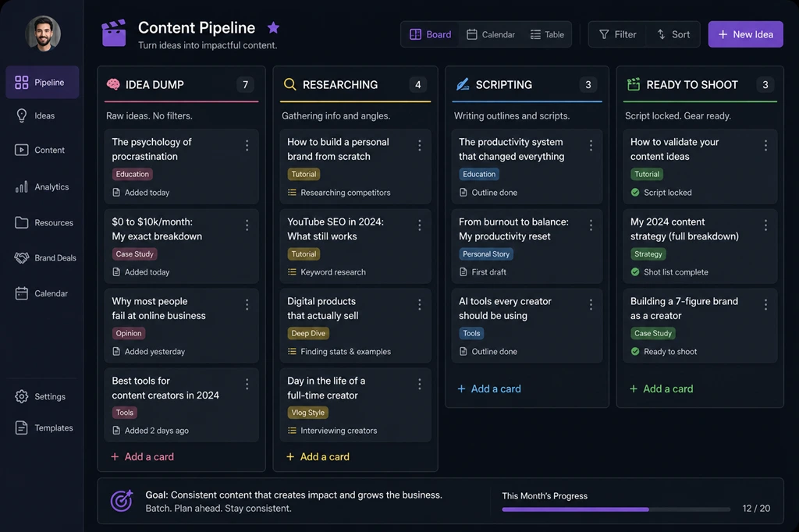Click the Deep Dive tag
The width and height of the screenshot is (799, 532).
pos(308,333)
